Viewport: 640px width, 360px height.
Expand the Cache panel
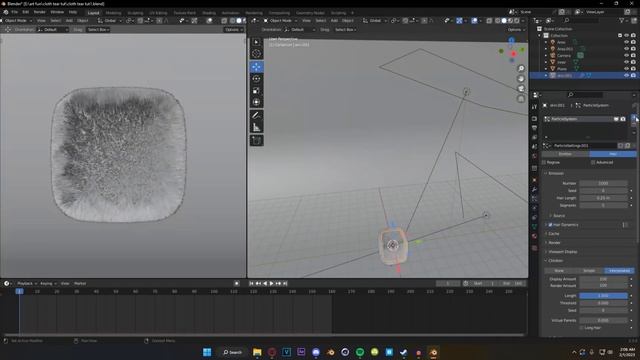pyautogui.click(x=554, y=233)
